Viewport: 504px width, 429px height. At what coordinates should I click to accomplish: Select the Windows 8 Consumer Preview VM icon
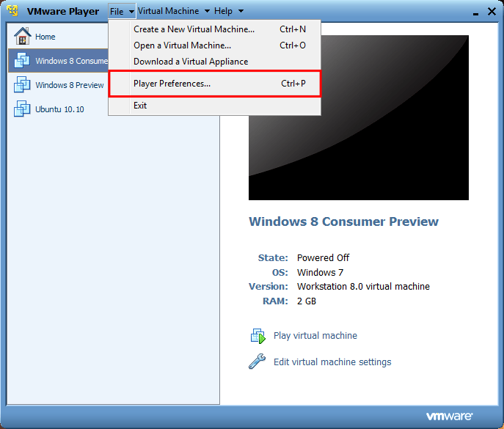tap(22, 61)
